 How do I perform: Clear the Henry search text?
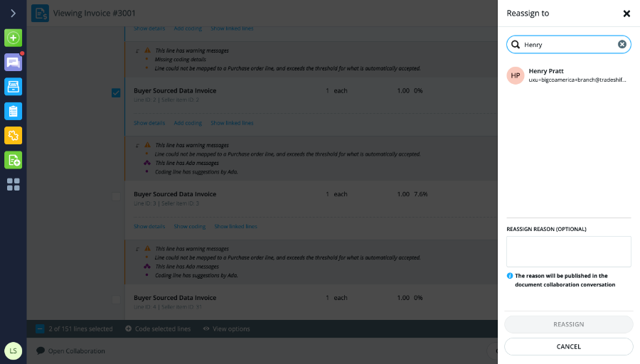point(622,45)
